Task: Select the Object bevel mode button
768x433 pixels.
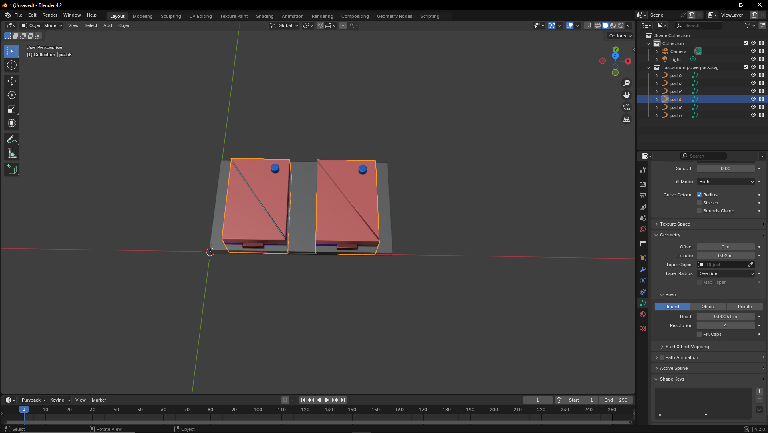Action: point(708,307)
